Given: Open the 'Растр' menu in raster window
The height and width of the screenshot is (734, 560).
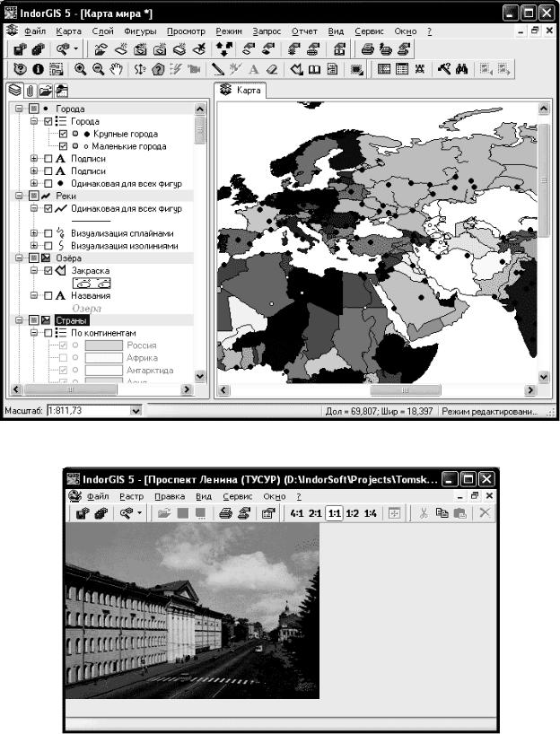Looking at the screenshot, I should (132, 496).
